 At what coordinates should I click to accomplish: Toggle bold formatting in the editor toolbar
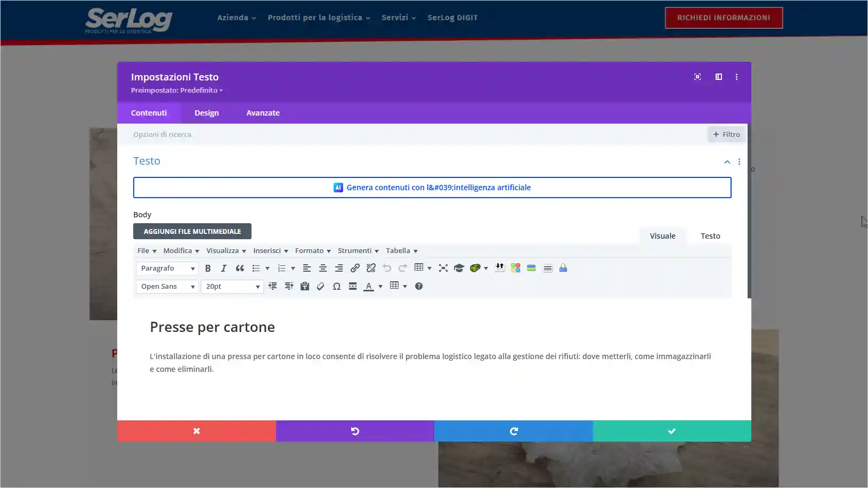(x=208, y=269)
